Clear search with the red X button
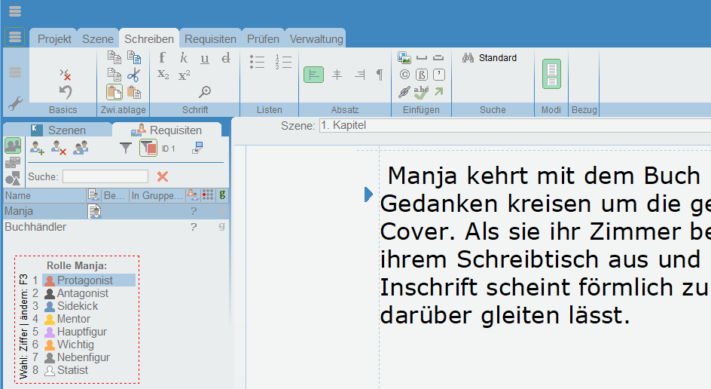 point(162,176)
